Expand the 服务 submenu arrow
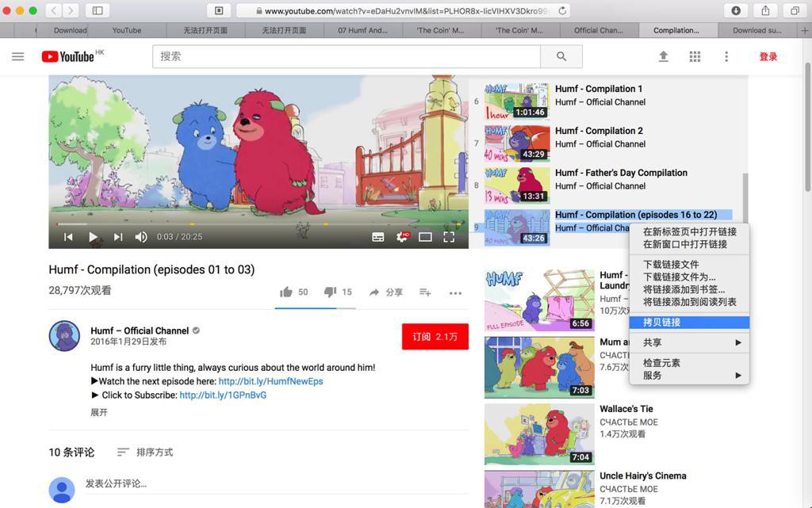812x508 pixels. pos(738,376)
